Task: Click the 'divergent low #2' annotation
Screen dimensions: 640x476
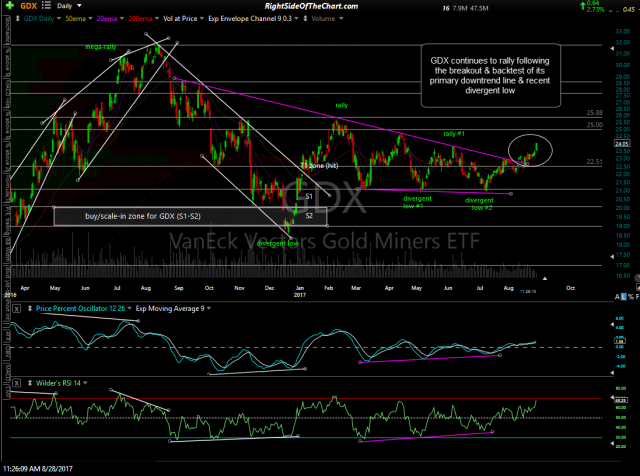Action: click(x=479, y=204)
